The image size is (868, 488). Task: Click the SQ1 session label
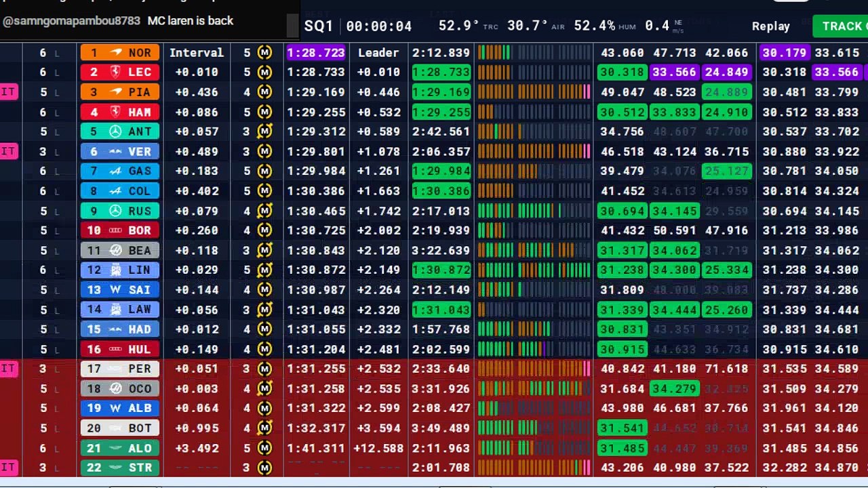pos(319,26)
